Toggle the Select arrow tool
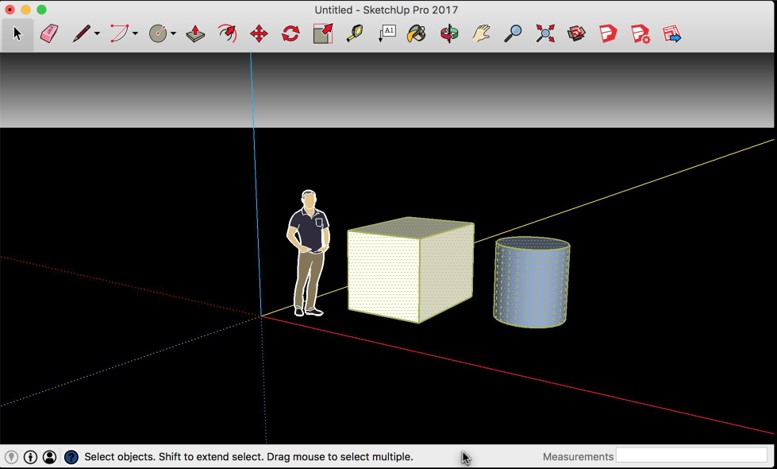Viewport: 777px width, 469px height. pos(17,34)
